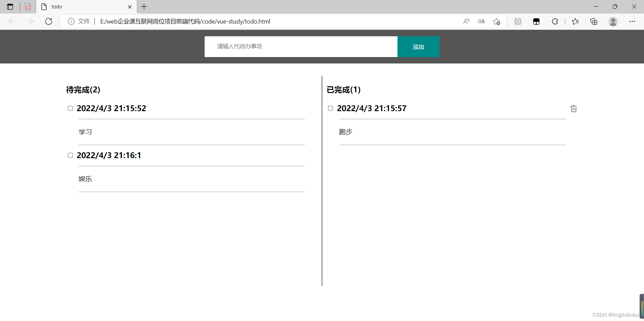Viewport: 644px width, 321px height.
Task: Close the todo tab
Action: pos(130,7)
